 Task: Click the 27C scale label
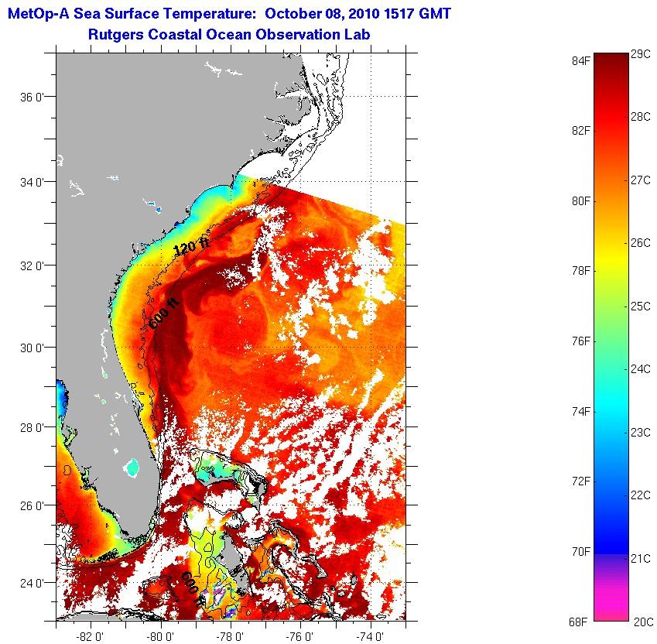641,180
